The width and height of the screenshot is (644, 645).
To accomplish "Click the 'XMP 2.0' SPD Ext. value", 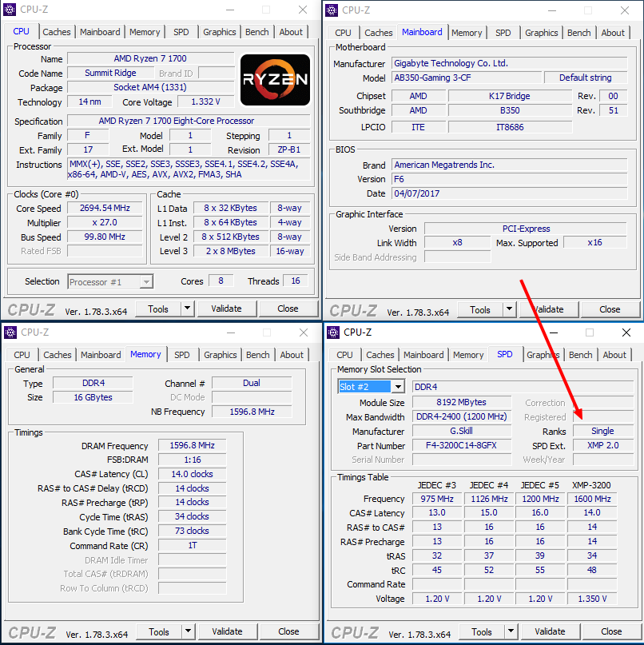I will tap(603, 445).
